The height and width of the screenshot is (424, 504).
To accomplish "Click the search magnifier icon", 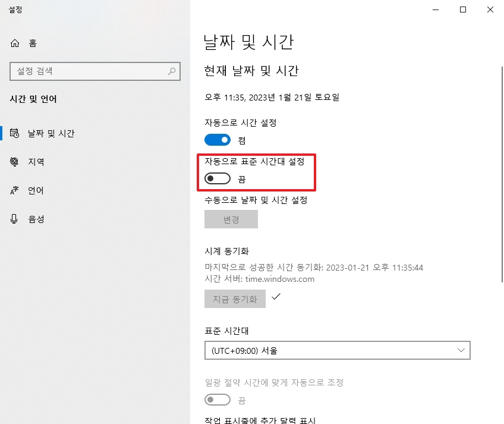I will tap(172, 71).
